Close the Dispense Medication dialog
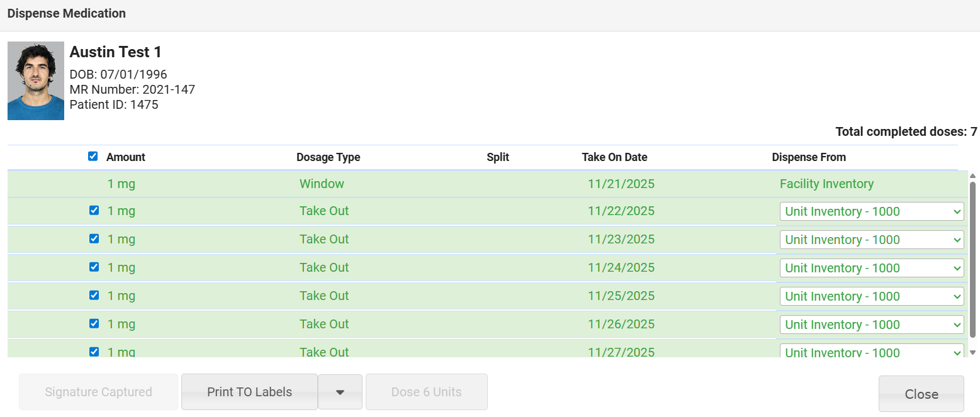The width and height of the screenshot is (980, 417). (921, 394)
